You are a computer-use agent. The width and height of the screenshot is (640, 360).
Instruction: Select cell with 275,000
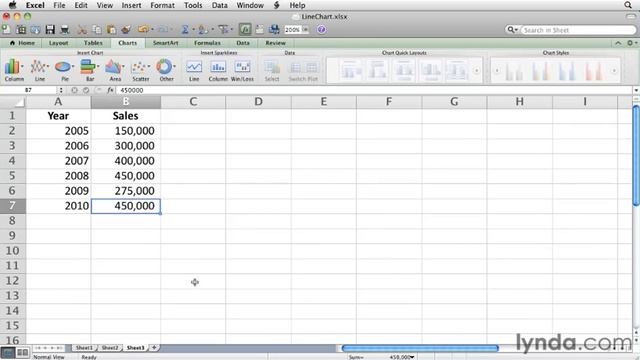(126, 191)
